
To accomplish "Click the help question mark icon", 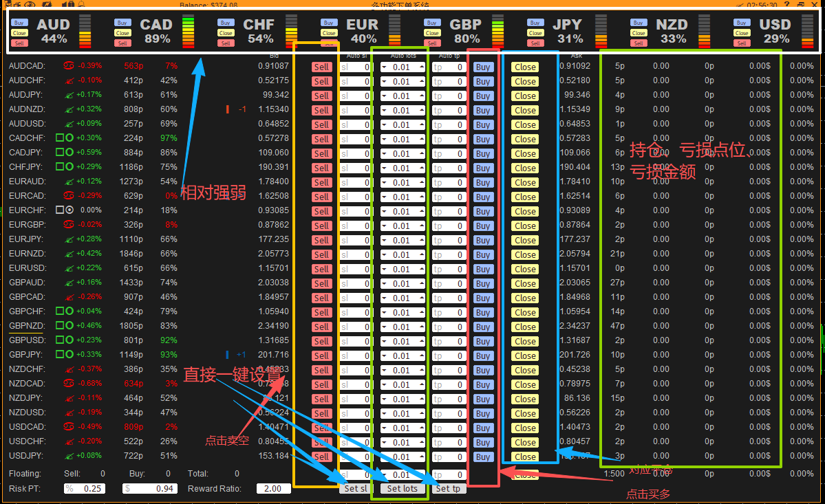I will point(786,5).
